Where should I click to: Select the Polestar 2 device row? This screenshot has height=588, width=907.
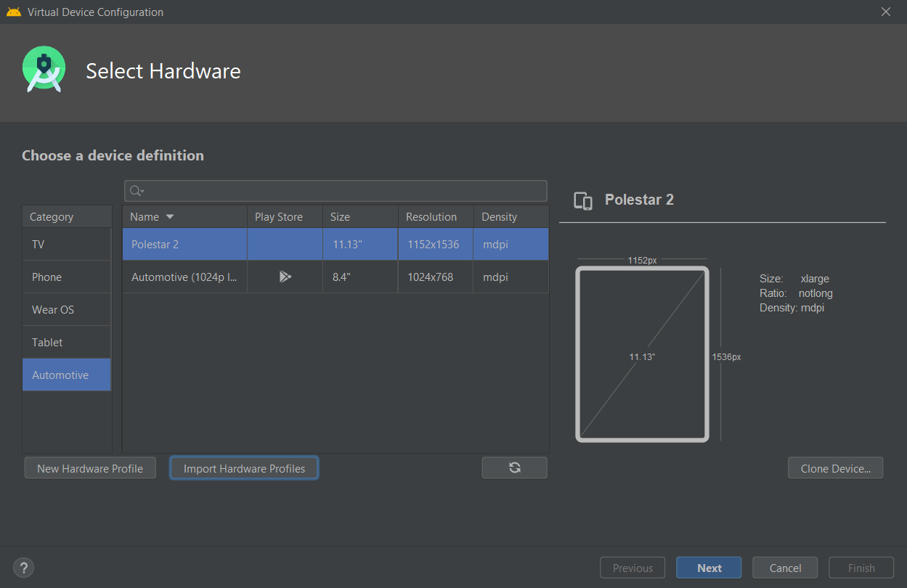185,245
